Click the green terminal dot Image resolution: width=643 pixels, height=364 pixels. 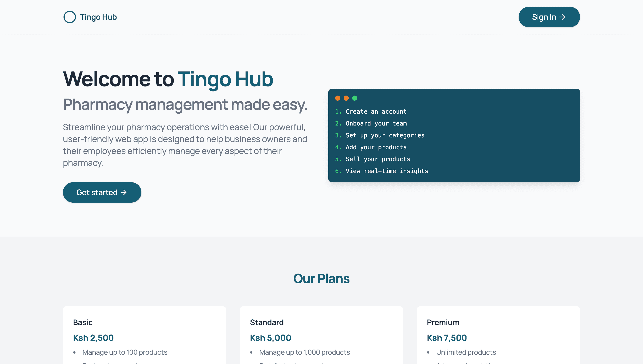[x=355, y=98]
